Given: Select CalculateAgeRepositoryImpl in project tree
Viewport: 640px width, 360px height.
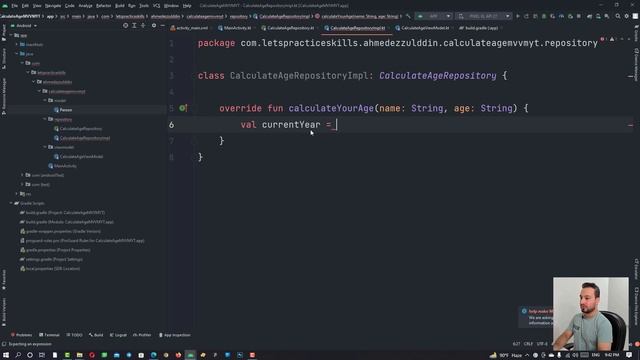Looking at the screenshot, I should (82, 138).
